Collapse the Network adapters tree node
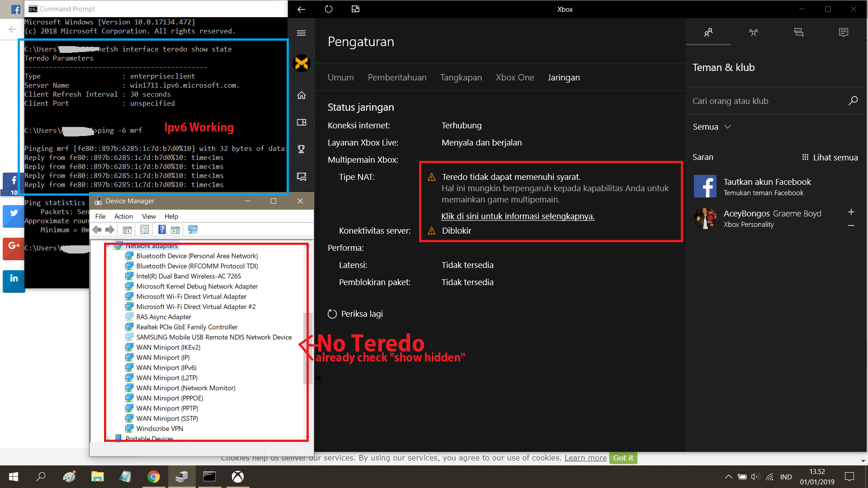The width and height of the screenshot is (868, 488). (108, 246)
